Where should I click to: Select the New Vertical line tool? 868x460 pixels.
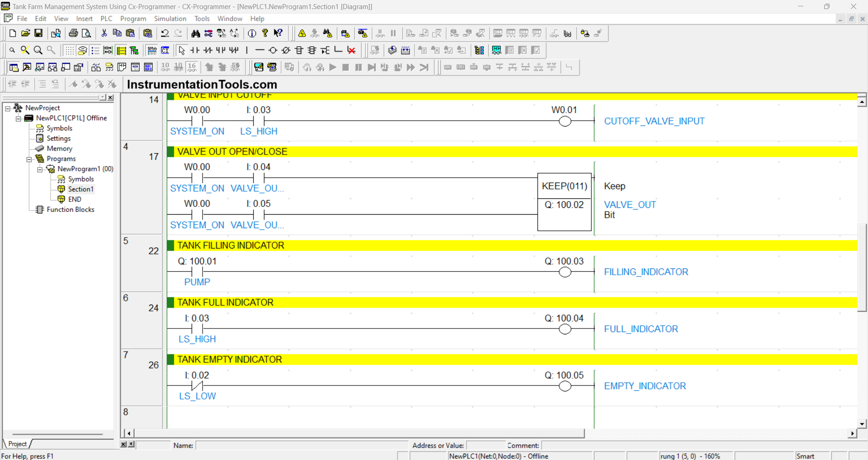click(247, 50)
